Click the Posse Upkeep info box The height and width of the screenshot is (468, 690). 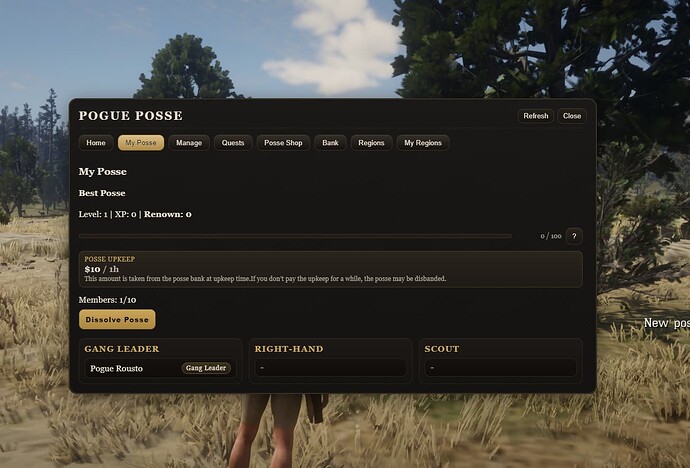pyautogui.click(x=330, y=269)
